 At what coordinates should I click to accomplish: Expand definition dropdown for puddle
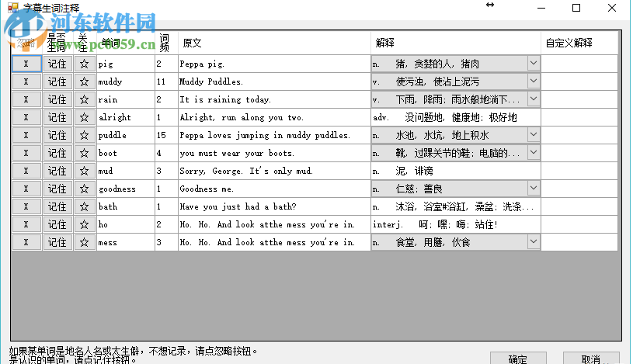point(534,135)
